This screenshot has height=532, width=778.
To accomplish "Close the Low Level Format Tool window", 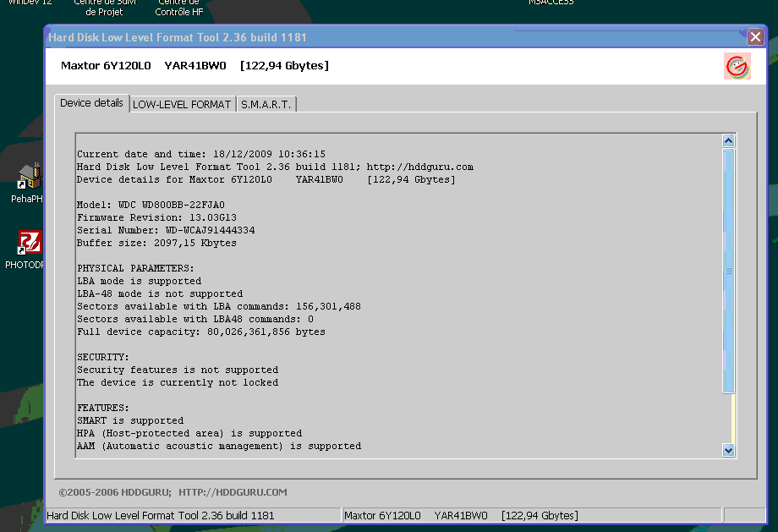I will pyautogui.click(x=755, y=36).
